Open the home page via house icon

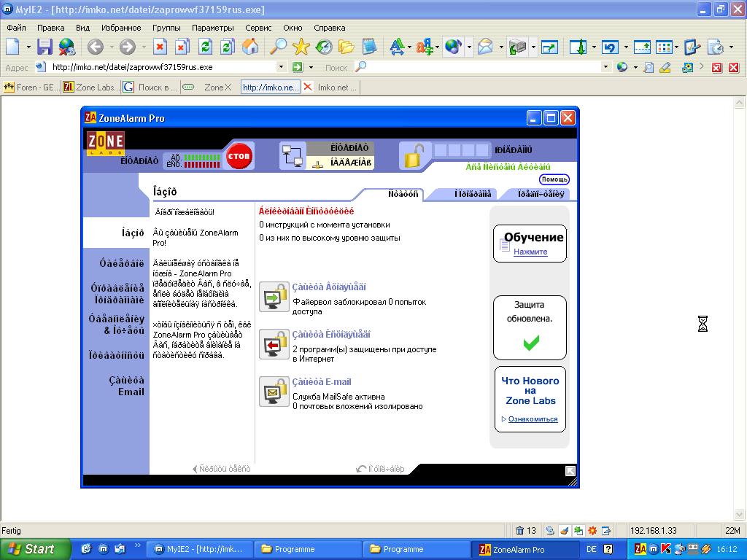pos(251,47)
